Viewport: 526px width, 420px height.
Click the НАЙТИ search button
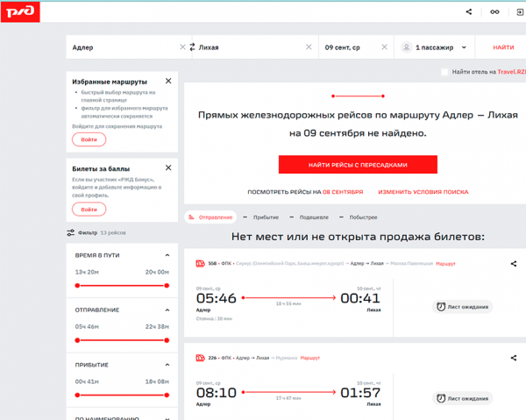(503, 47)
